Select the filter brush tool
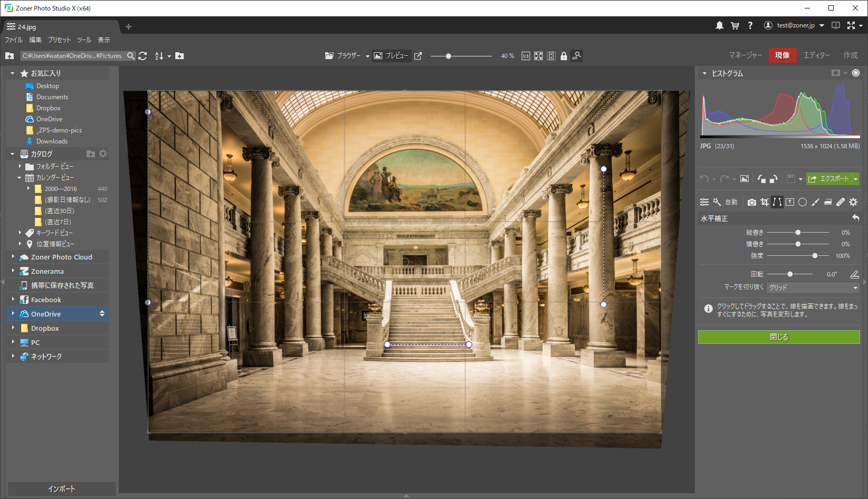The image size is (868, 499). tap(815, 202)
